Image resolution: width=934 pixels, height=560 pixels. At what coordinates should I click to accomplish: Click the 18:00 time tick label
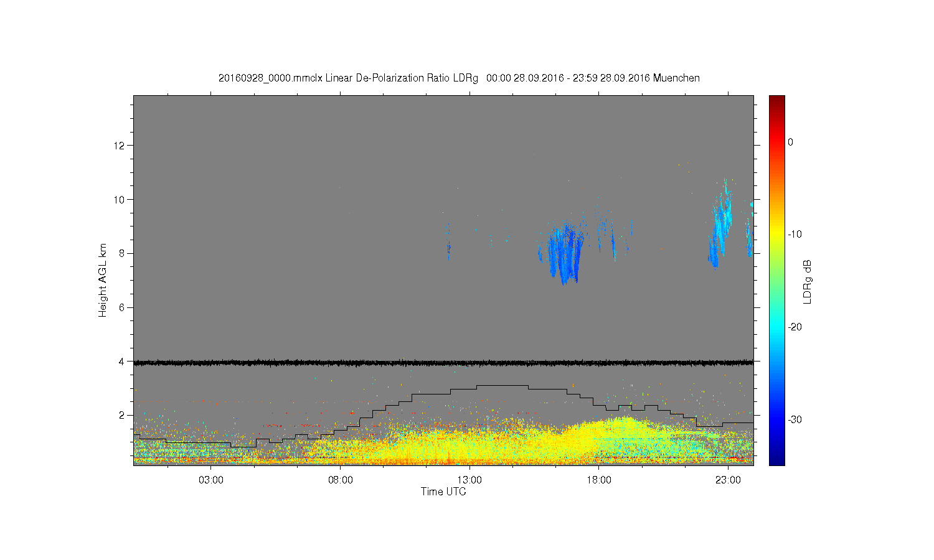click(x=599, y=480)
